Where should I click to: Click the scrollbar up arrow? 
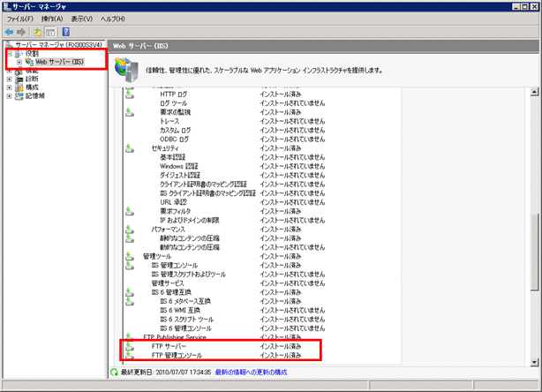tap(534, 92)
